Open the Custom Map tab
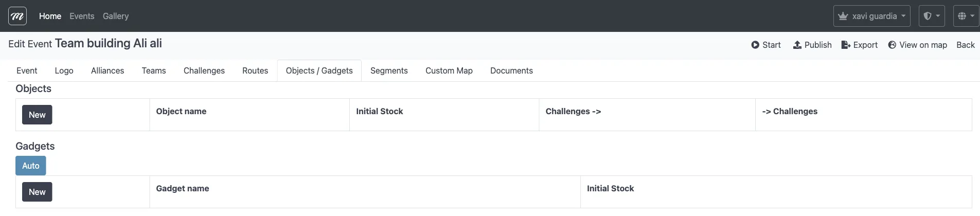 [449, 71]
